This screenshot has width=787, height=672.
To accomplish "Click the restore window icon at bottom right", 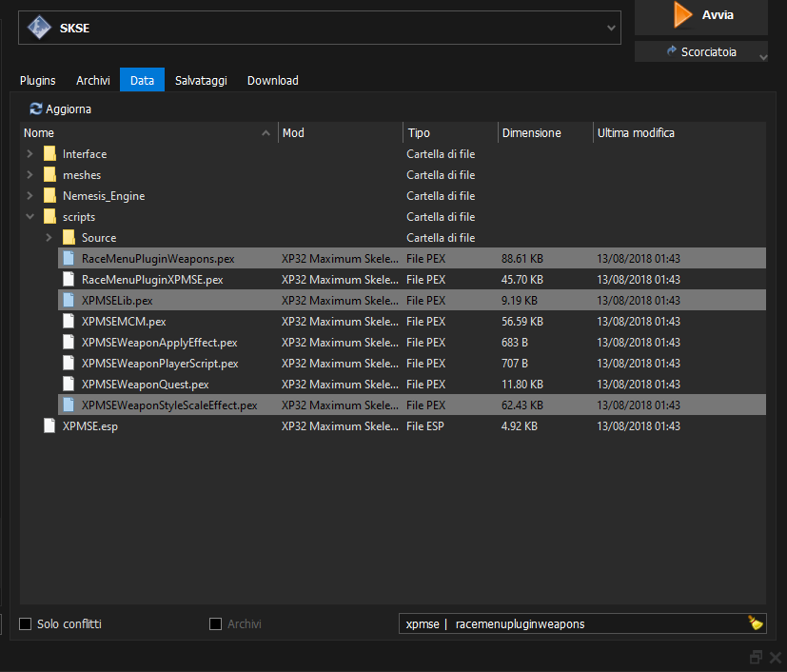I will point(756,657).
